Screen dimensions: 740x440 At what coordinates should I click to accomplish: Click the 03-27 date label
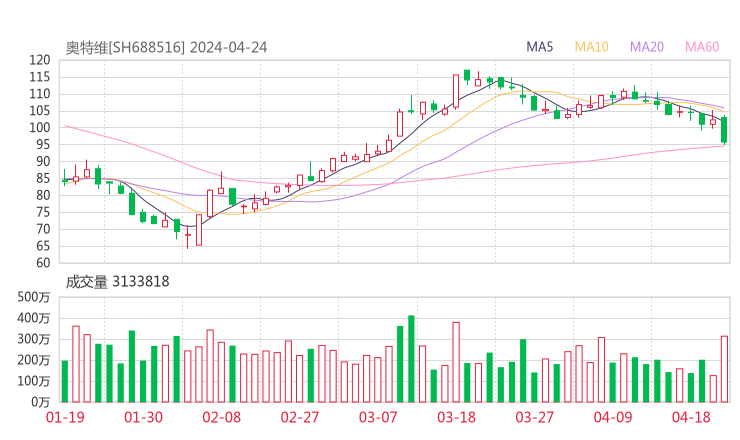tap(534, 418)
